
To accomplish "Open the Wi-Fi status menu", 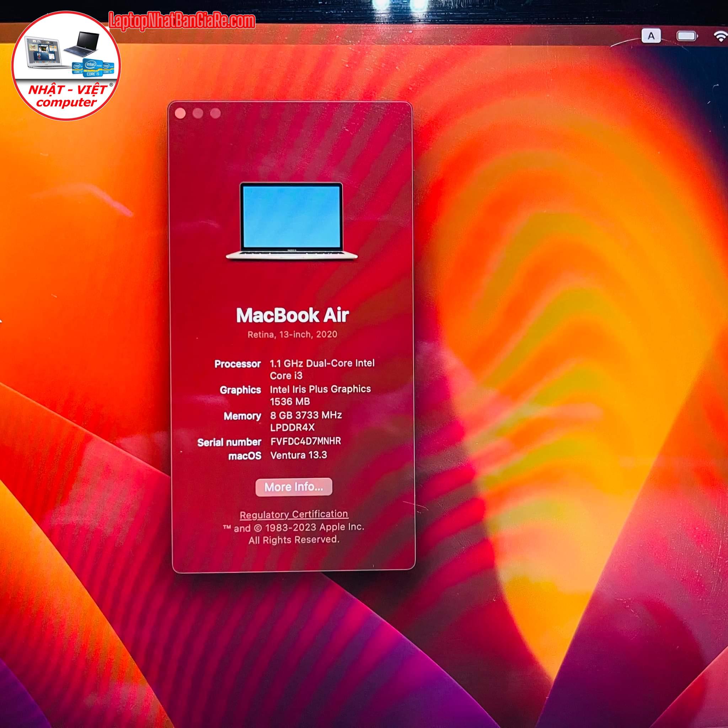I will tap(721, 36).
